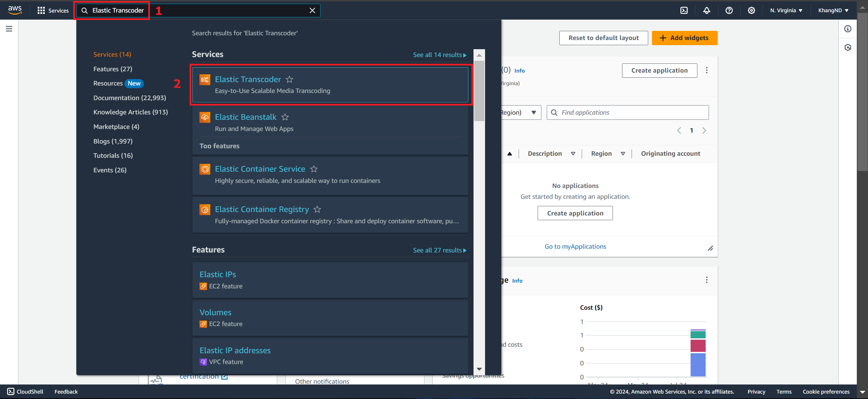Open the help question mark icon

point(729,11)
